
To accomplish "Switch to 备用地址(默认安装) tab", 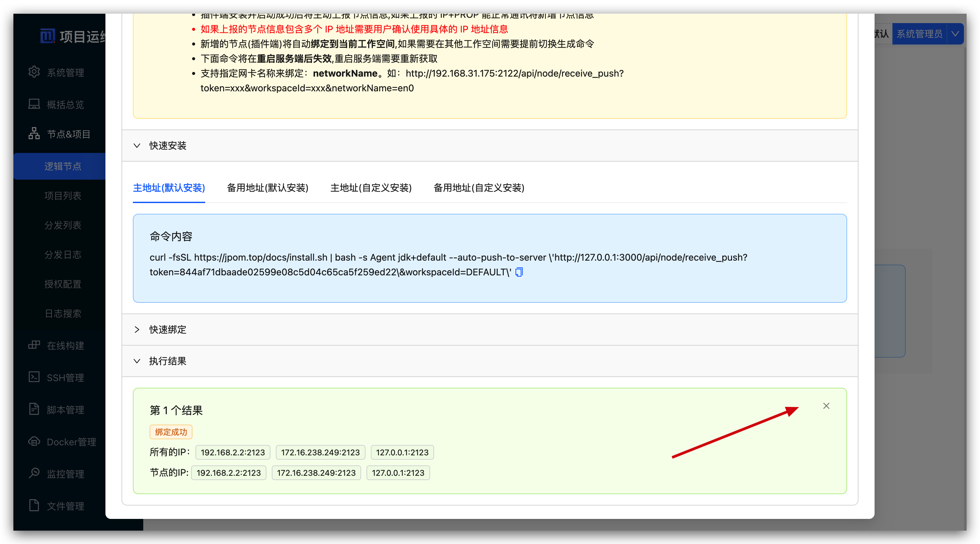I will [267, 188].
